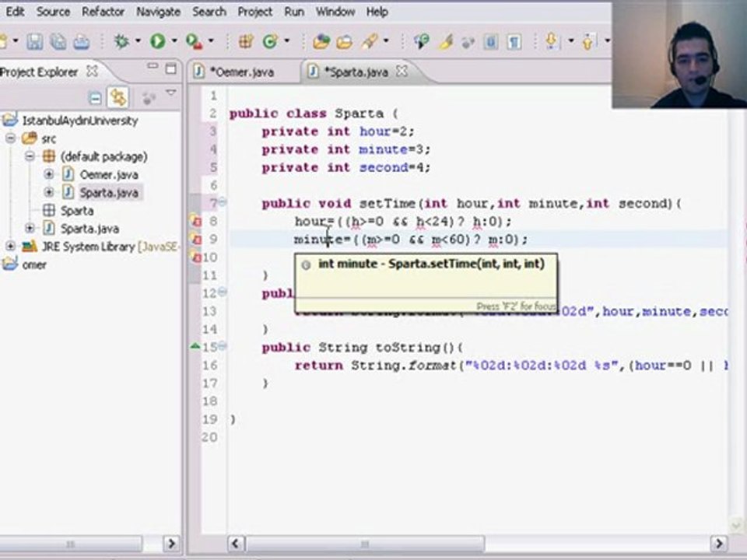The height and width of the screenshot is (560, 747).
Task: Open the Search dropdown arrow
Action: pyautogui.click(x=386, y=41)
